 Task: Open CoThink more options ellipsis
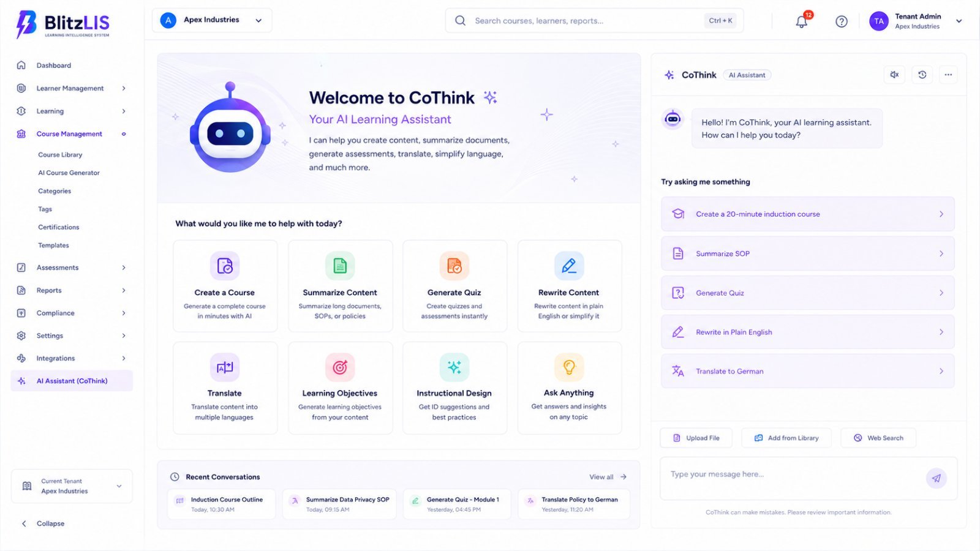coord(948,75)
